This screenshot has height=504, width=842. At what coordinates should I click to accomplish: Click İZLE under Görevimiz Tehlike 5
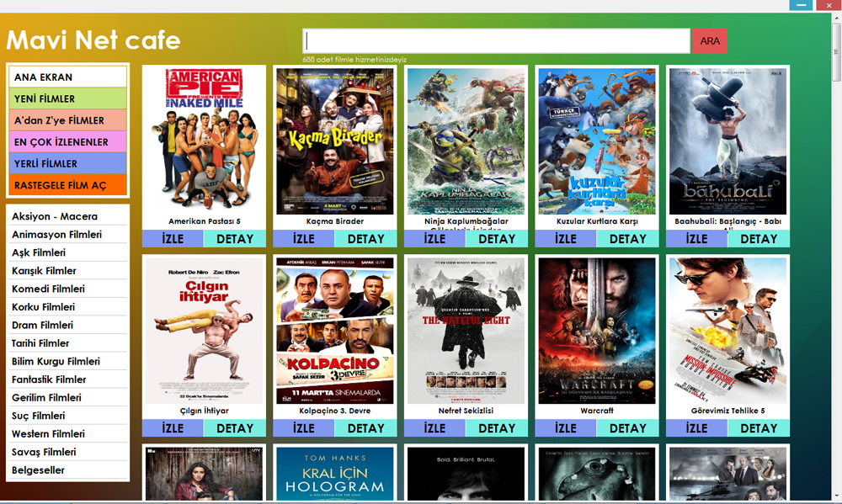coord(696,428)
